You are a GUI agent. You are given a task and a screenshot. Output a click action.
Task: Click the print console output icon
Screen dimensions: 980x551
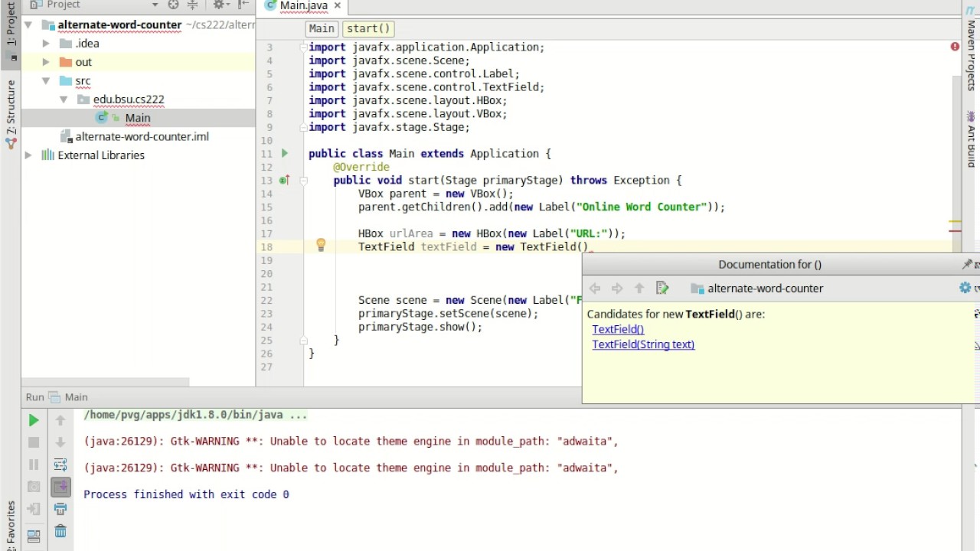point(60,509)
